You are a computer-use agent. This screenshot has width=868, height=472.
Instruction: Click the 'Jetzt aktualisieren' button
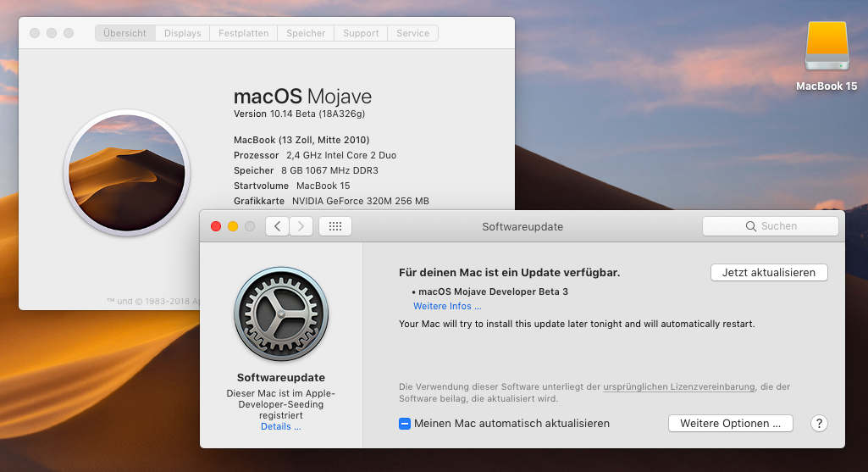coord(769,273)
